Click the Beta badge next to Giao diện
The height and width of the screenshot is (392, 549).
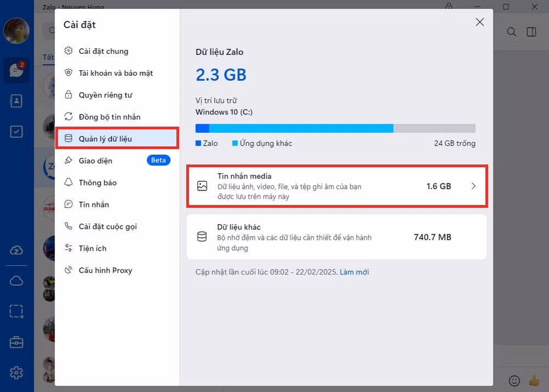coord(158,160)
